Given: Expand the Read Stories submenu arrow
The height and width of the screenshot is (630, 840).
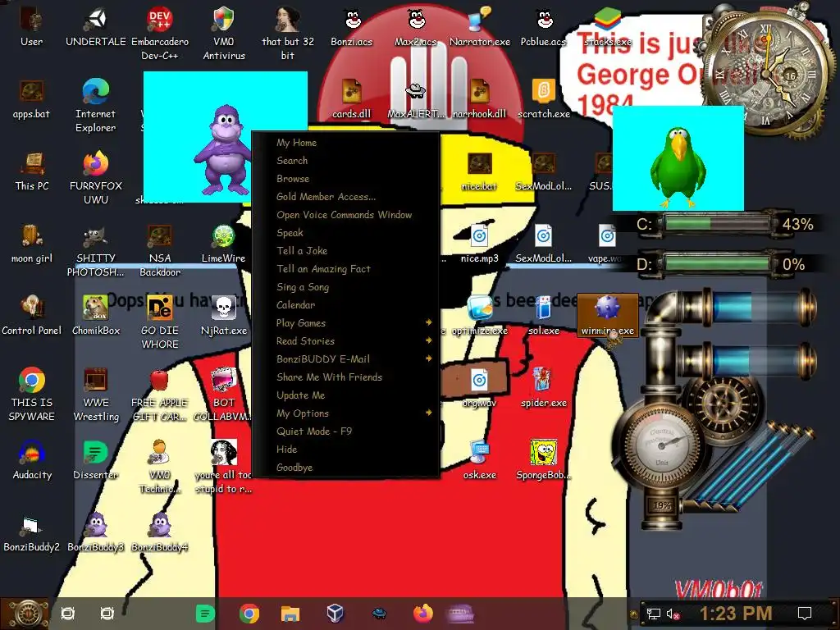Looking at the screenshot, I should pos(428,340).
